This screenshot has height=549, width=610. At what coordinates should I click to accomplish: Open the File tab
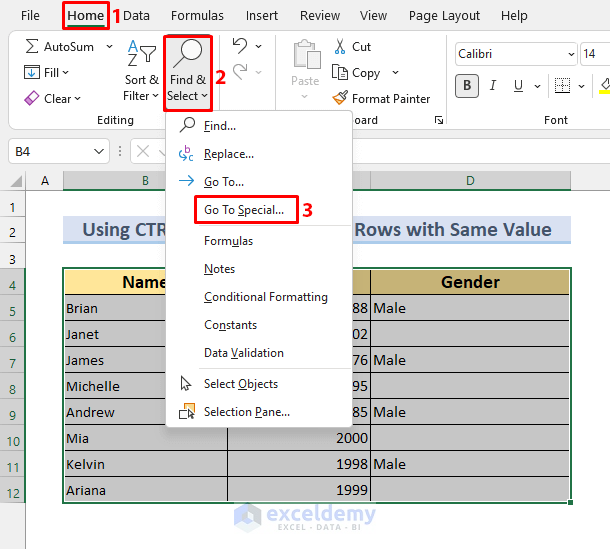click(x=30, y=16)
